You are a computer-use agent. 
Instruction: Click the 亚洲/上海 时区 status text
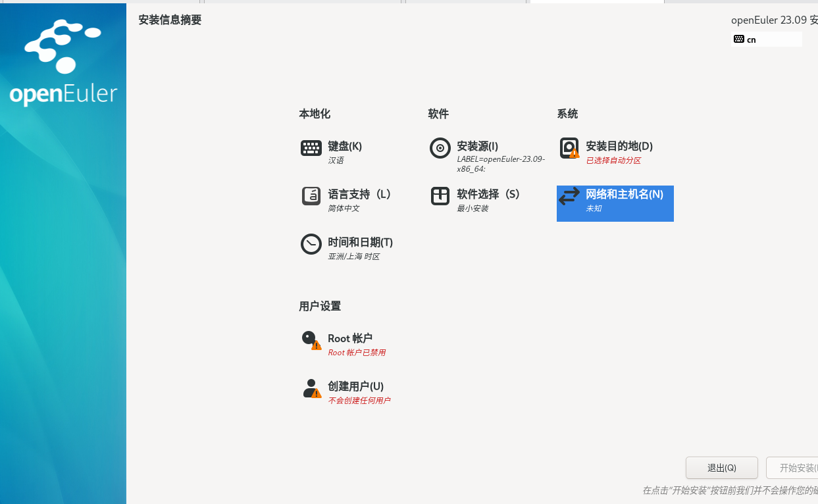[x=354, y=257]
